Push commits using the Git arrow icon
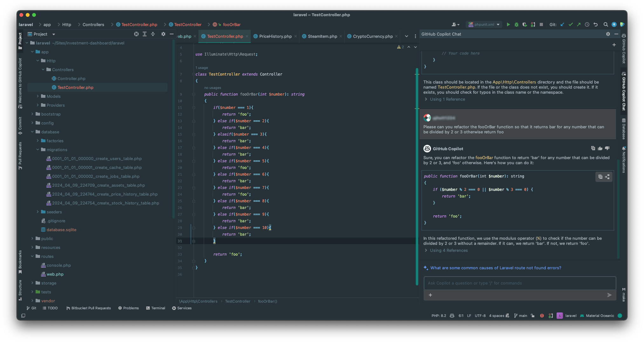644x342 pixels. click(x=579, y=24)
